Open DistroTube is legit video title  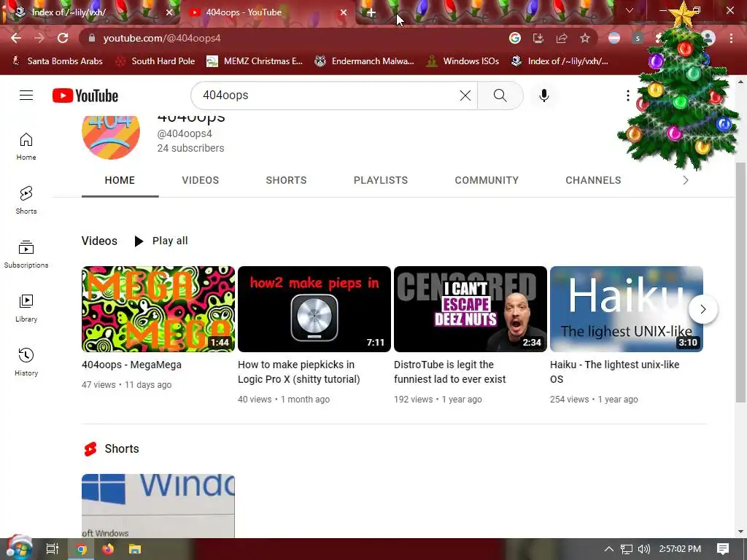[449, 372]
